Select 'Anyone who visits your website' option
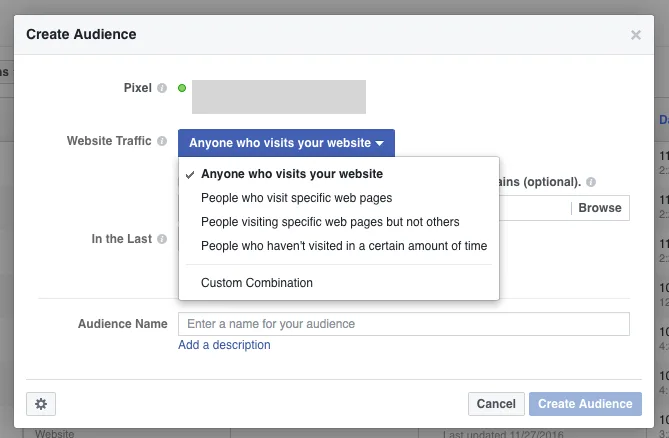This screenshot has width=669, height=438. pyautogui.click(x=291, y=174)
